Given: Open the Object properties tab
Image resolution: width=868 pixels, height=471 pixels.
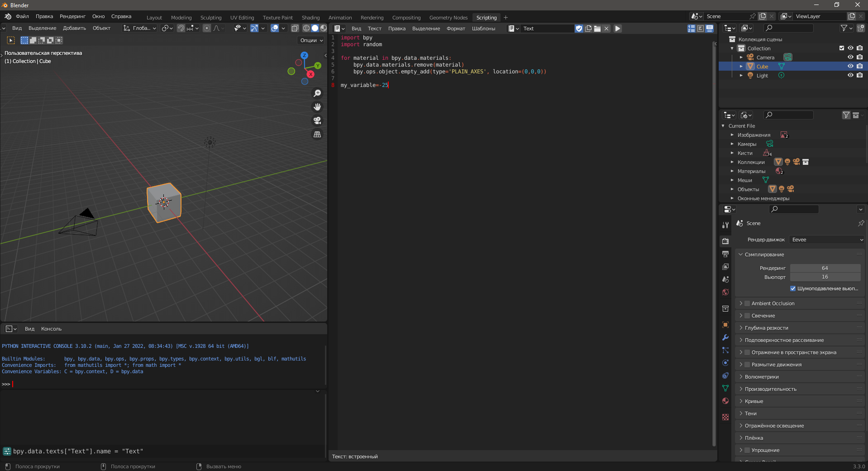Looking at the screenshot, I should pyautogui.click(x=725, y=325).
